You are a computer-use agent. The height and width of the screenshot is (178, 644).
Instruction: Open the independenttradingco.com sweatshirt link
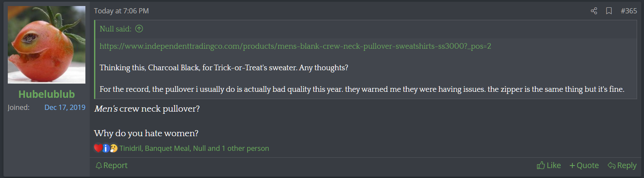pyautogui.click(x=295, y=46)
